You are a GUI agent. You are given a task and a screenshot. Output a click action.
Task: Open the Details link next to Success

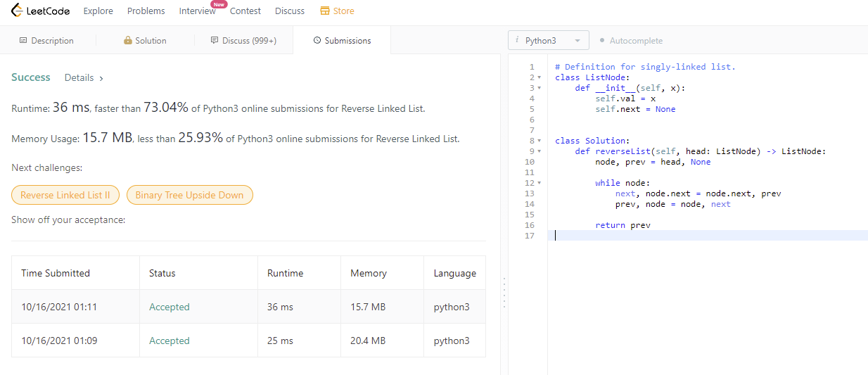tap(84, 78)
